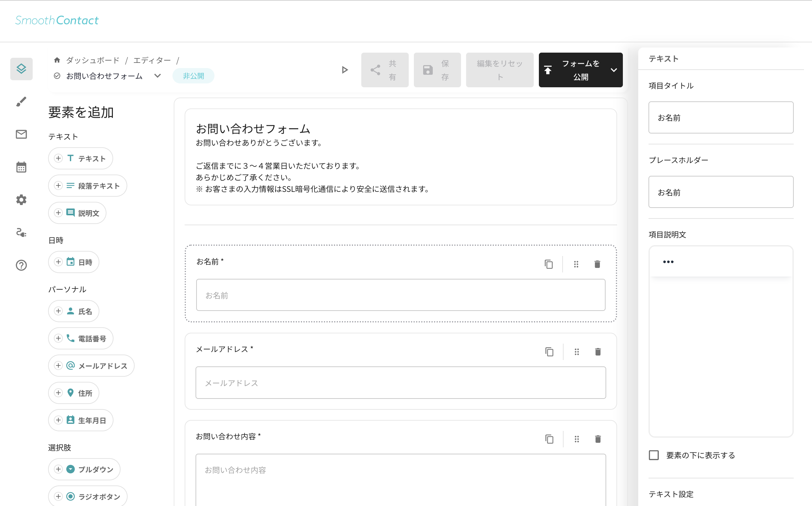Add a 説明文 element
The image size is (812, 506).
pyautogui.click(x=77, y=213)
